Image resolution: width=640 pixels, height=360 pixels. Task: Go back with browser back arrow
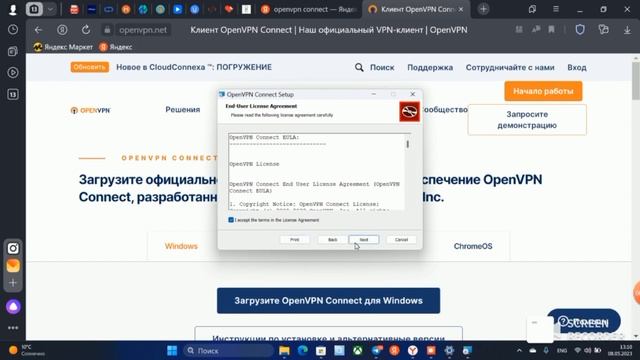tap(38, 30)
